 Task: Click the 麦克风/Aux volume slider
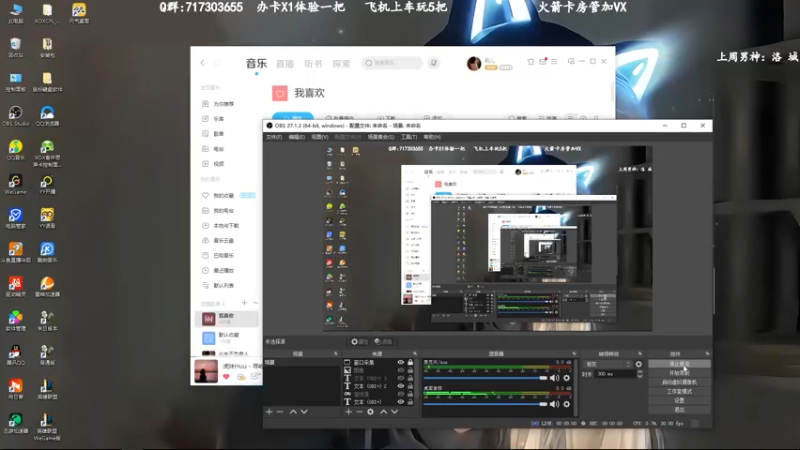485,378
